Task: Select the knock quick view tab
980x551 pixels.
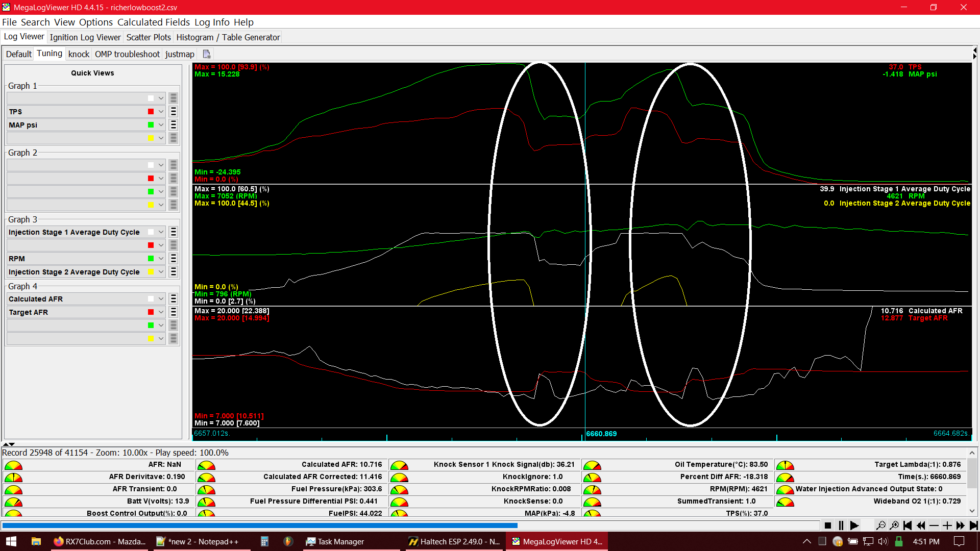Action: click(79, 54)
